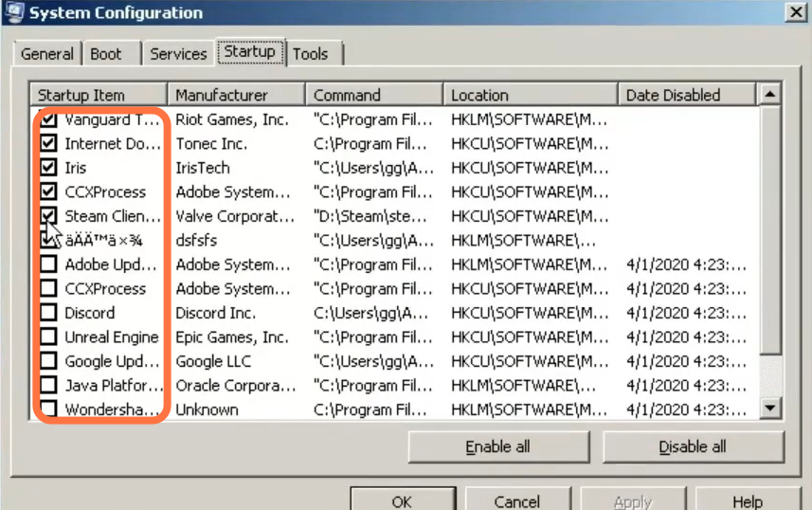This screenshot has width=812, height=510.
Task: Check the Wondersha... startup item
Action: (x=48, y=409)
